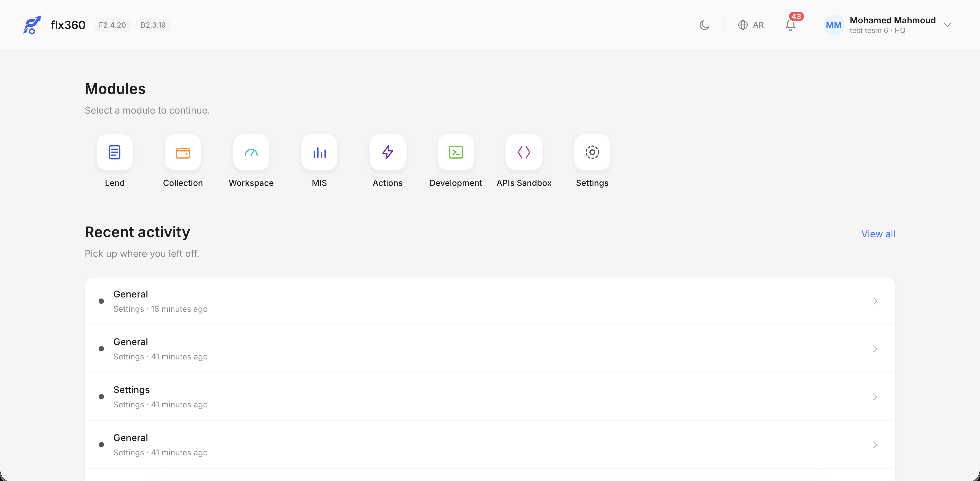Click the Lend module label
The image size is (980, 481).
pyautogui.click(x=115, y=183)
